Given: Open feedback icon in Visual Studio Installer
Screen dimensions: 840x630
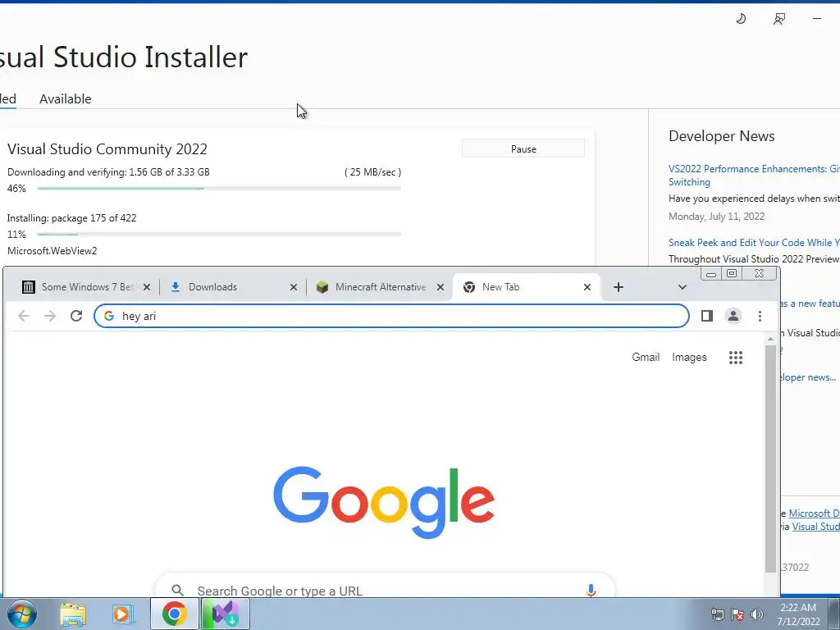Looking at the screenshot, I should pos(779,19).
